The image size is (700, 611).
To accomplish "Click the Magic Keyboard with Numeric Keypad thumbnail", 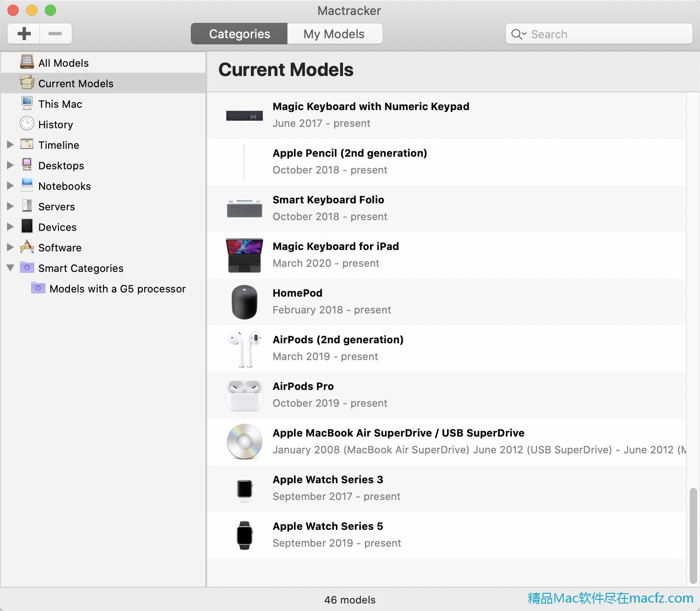I will [245, 116].
